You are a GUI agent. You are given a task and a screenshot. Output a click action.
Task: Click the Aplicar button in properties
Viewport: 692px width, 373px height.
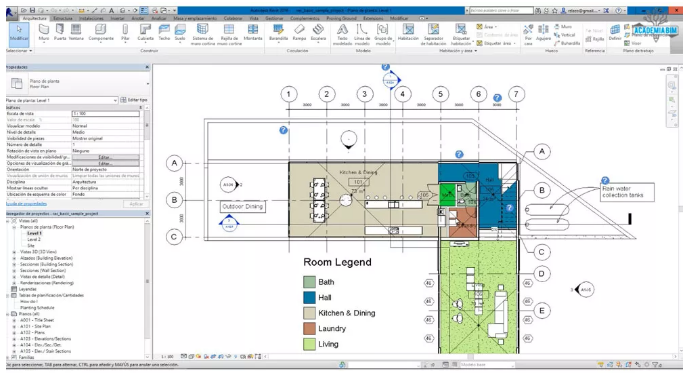pos(136,204)
